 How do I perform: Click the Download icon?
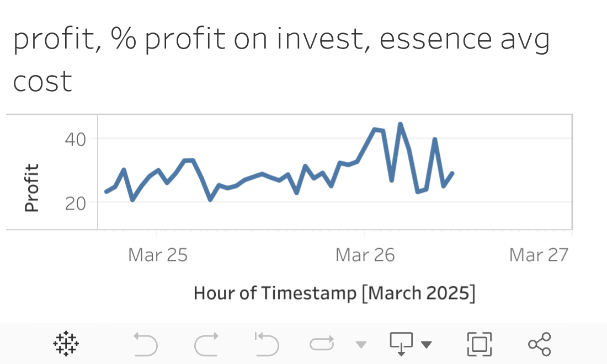click(402, 344)
